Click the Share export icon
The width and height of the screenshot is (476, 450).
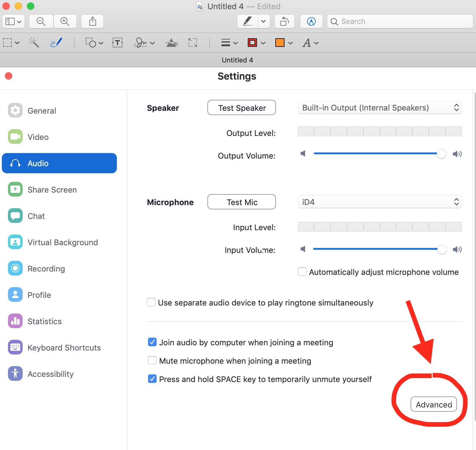point(92,21)
